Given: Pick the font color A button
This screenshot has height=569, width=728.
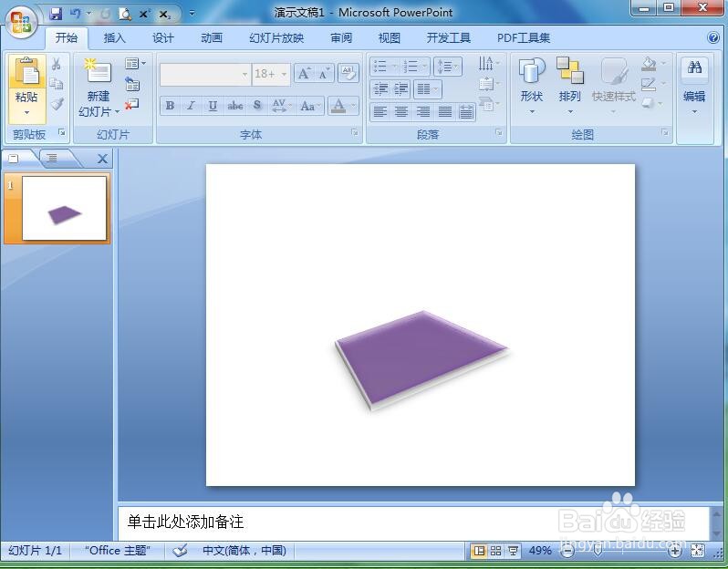Looking at the screenshot, I should pos(339,106).
